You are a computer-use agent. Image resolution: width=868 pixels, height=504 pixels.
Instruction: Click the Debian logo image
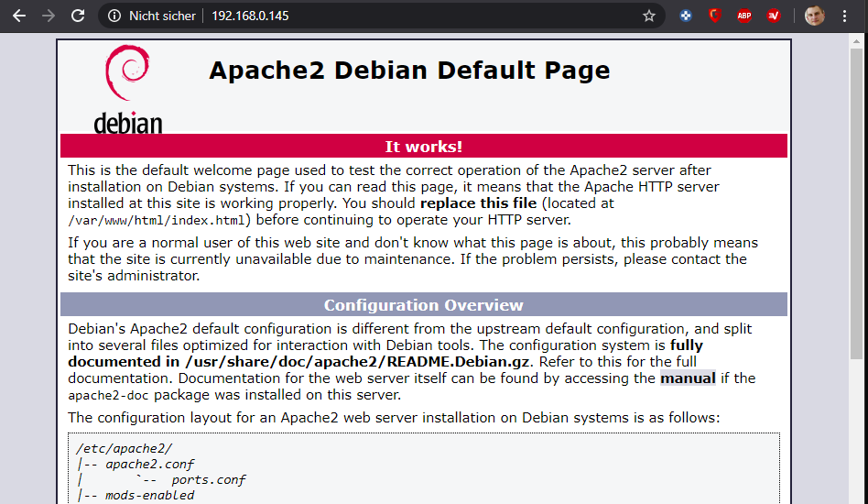[128, 89]
